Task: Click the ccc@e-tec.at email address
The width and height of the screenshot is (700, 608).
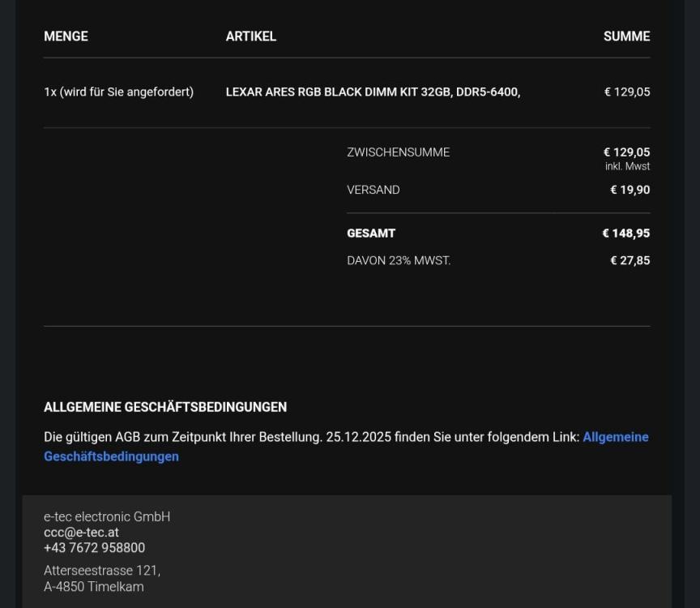Action: pos(81,533)
